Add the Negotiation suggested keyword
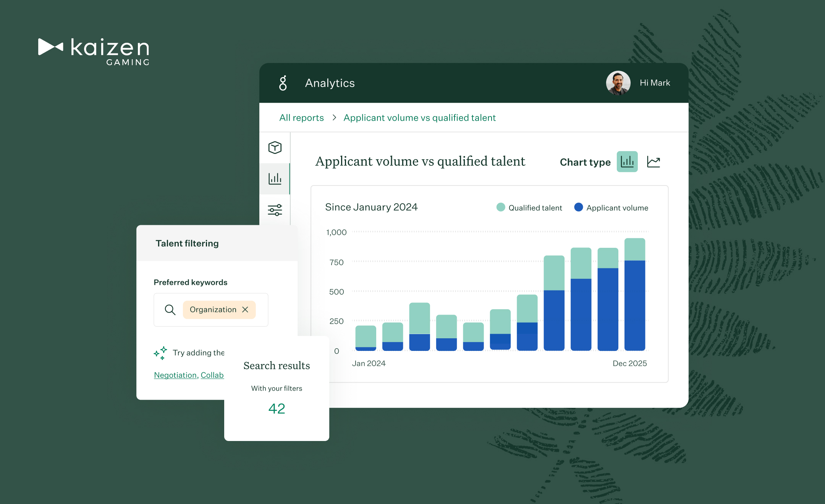 (175, 375)
